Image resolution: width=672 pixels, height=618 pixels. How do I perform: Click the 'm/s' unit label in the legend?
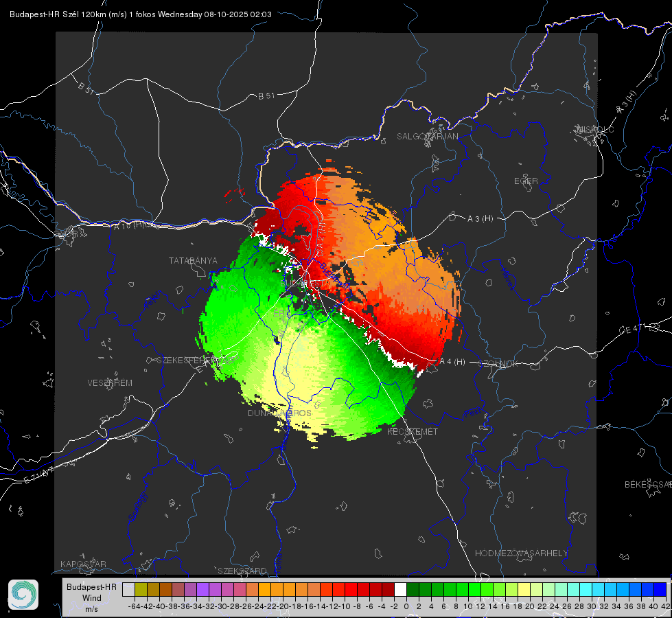pyautogui.click(x=91, y=609)
